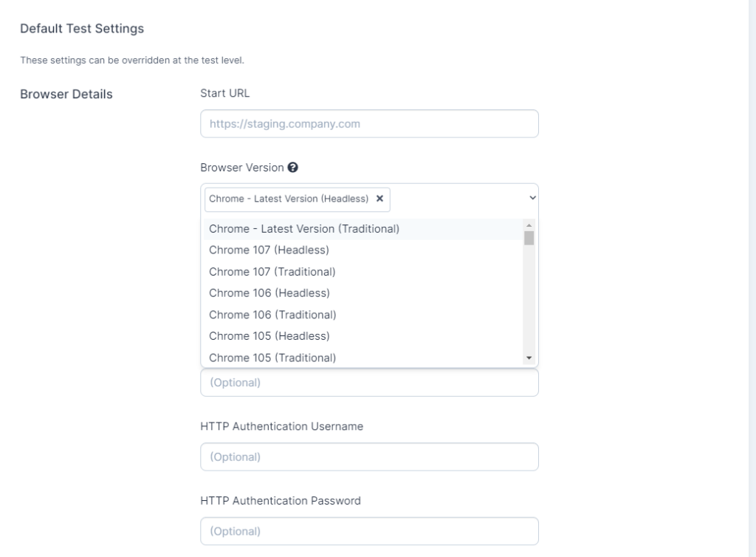
Task: Click the Browser Details section label
Action: coord(66,95)
